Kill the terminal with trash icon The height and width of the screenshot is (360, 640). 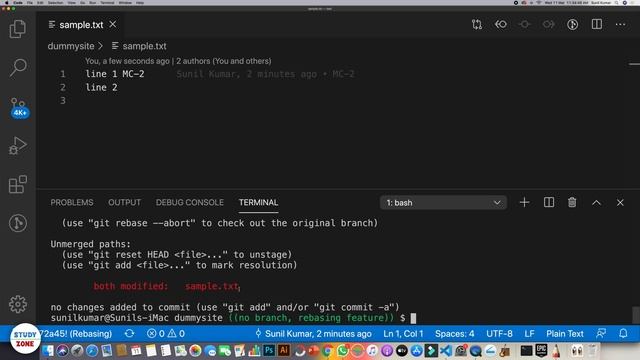572,202
